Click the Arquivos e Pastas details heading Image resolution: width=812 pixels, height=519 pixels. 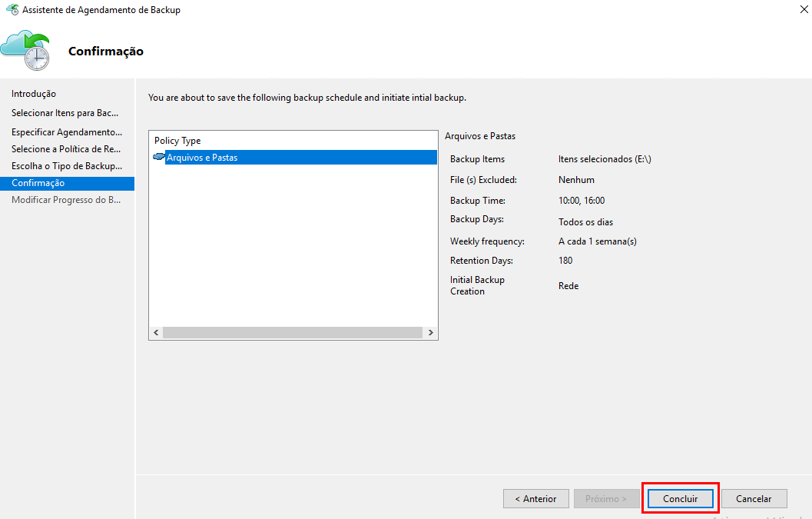pyautogui.click(x=480, y=136)
